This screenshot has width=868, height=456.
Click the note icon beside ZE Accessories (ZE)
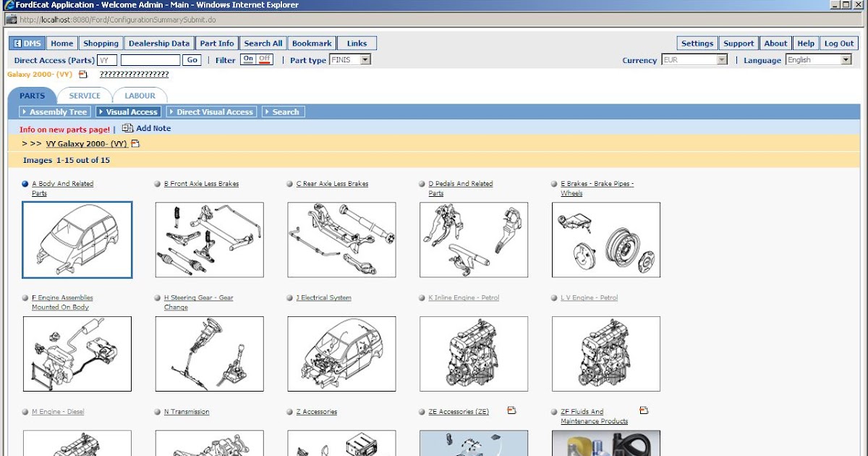click(x=511, y=410)
